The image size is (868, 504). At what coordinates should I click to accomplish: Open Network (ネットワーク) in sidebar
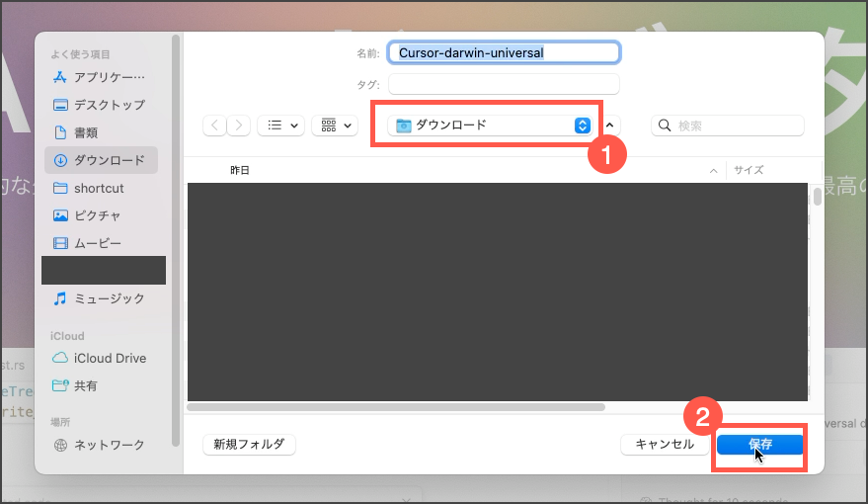point(100,445)
